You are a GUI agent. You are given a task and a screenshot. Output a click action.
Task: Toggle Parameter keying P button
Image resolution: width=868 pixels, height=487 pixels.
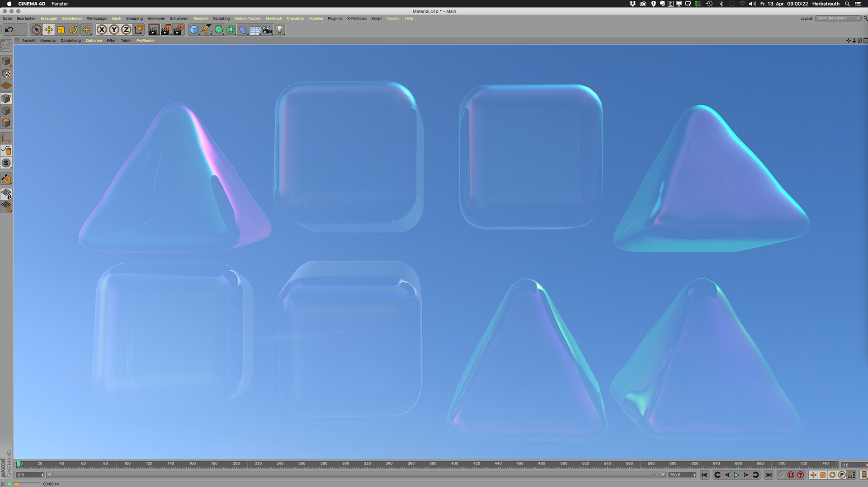click(x=842, y=475)
